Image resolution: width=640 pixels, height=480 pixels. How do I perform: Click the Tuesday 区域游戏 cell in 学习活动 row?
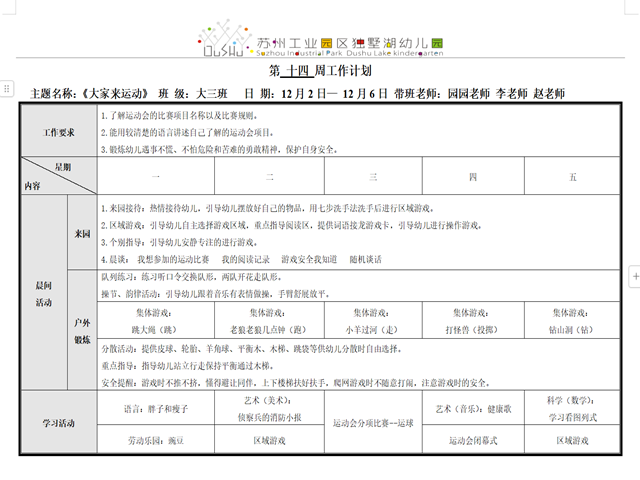coord(269,441)
